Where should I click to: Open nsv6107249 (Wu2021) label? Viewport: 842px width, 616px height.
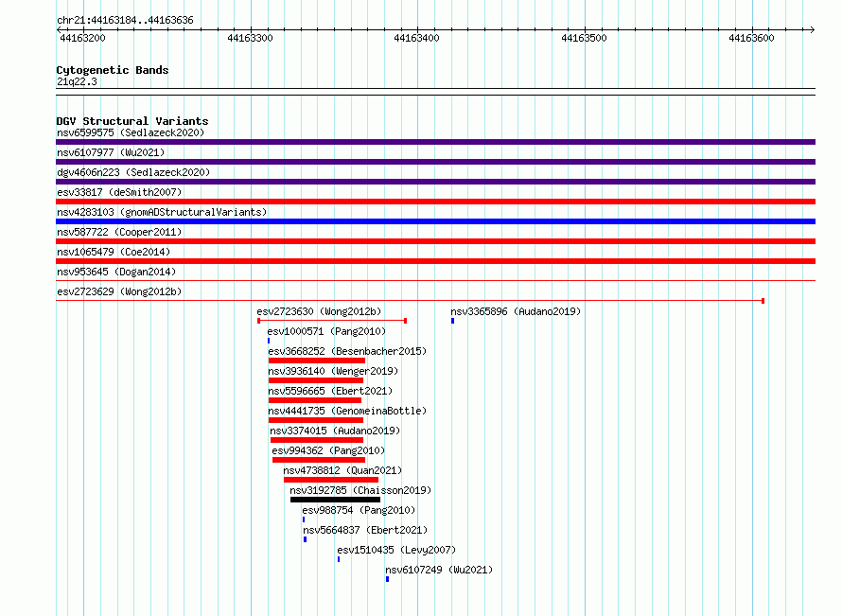pyautogui.click(x=439, y=570)
